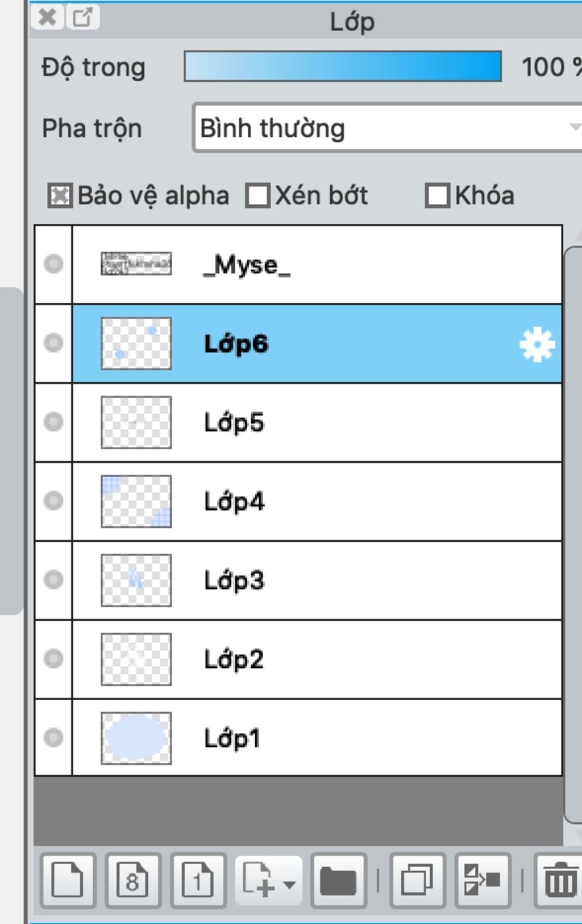The height and width of the screenshot is (924, 582).
Task: Delete the selected layer with the trash icon
Action: 560,881
